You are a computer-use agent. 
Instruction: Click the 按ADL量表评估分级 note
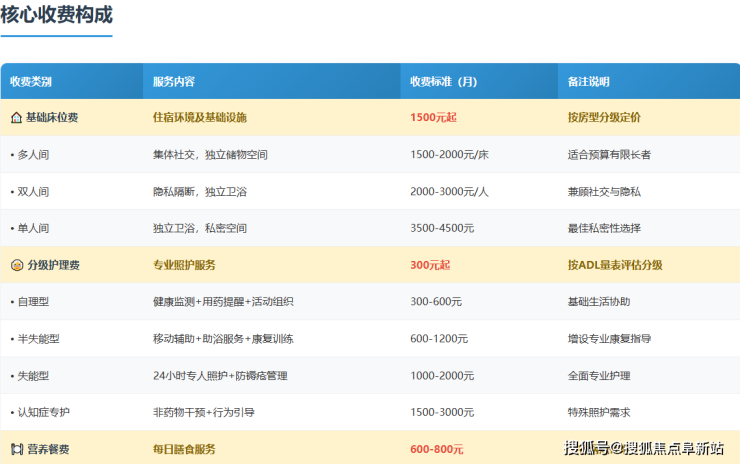click(614, 266)
